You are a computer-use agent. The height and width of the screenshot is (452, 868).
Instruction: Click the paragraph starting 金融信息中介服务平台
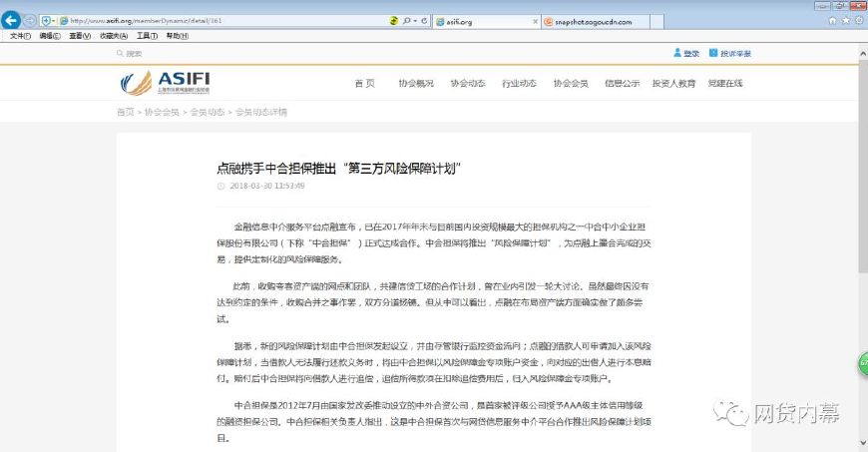[x=433, y=242]
